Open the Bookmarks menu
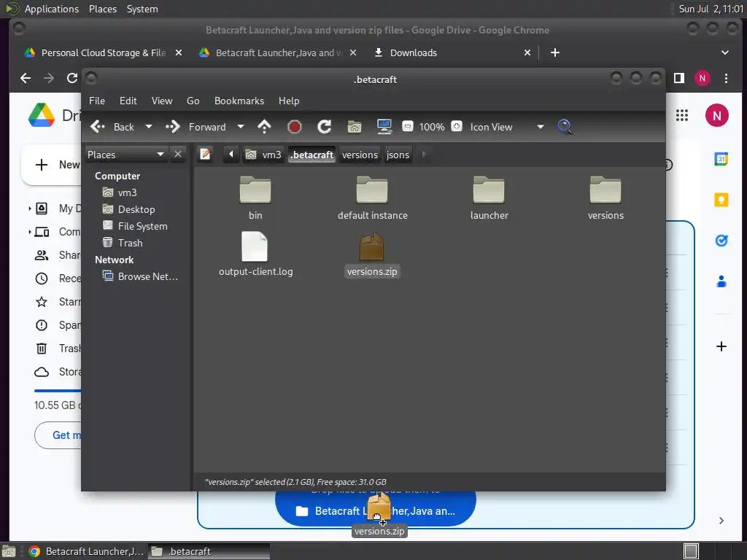Screen dimensions: 747x560 pos(239,101)
